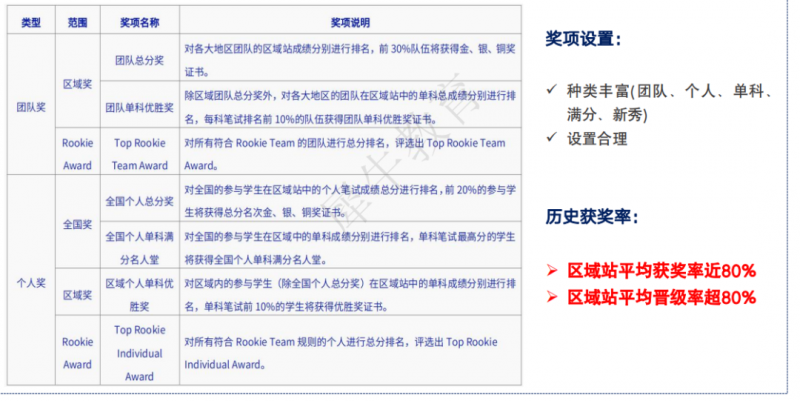Click the 全国个人总分奖 cell

(140, 202)
